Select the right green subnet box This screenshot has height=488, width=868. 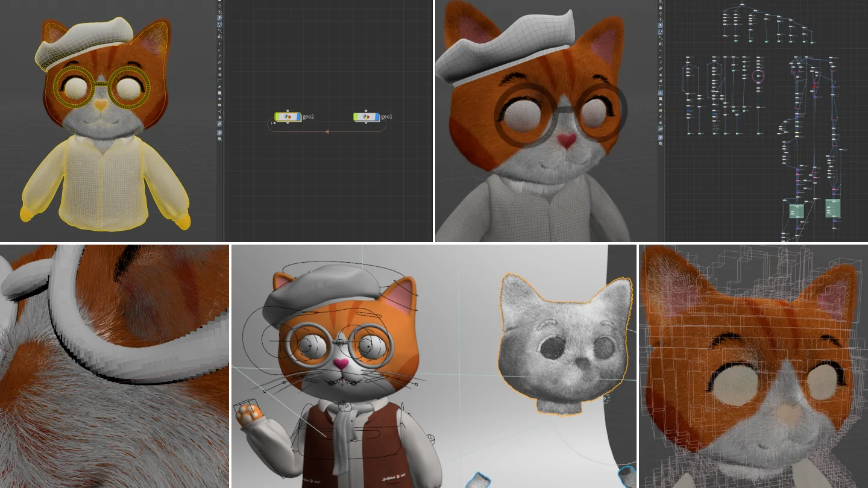coord(832,208)
